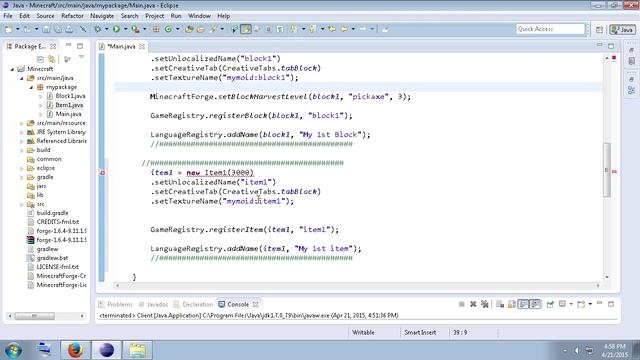Open the Refactor menu
640x360 pixels.
point(72,16)
